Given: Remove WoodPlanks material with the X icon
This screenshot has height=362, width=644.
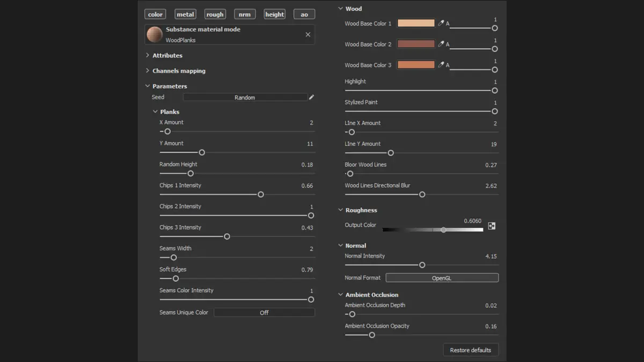Looking at the screenshot, I should [308, 34].
